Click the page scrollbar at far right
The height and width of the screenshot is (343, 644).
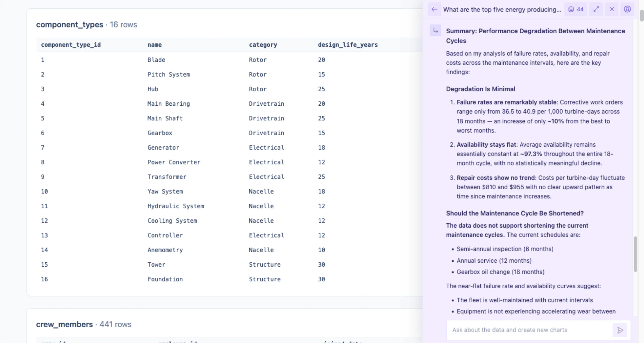[x=641, y=16]
